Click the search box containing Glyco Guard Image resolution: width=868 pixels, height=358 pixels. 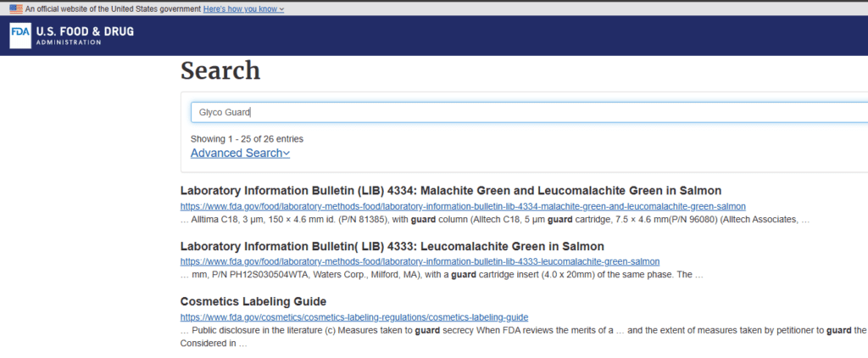529,112
